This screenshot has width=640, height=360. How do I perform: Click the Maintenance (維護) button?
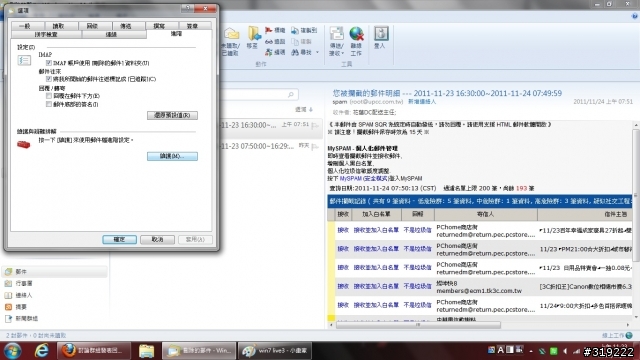point(172,156)
